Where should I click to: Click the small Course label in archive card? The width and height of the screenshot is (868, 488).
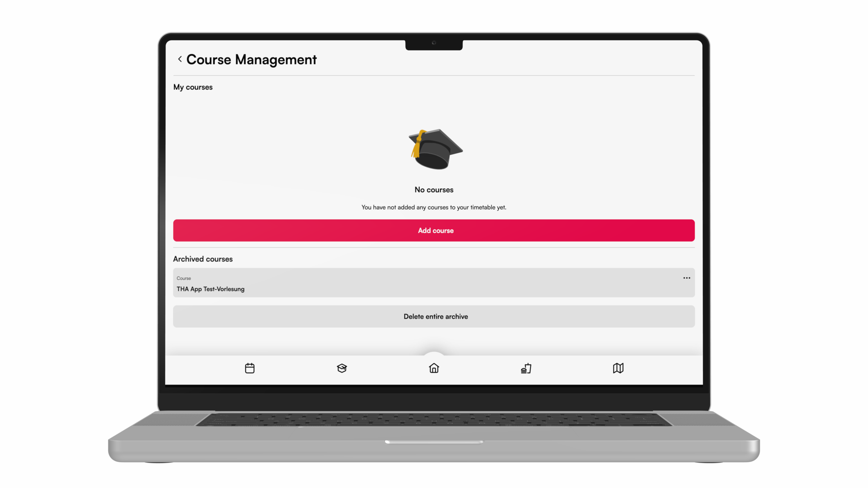pyautogui.click(x=184, y=278)
